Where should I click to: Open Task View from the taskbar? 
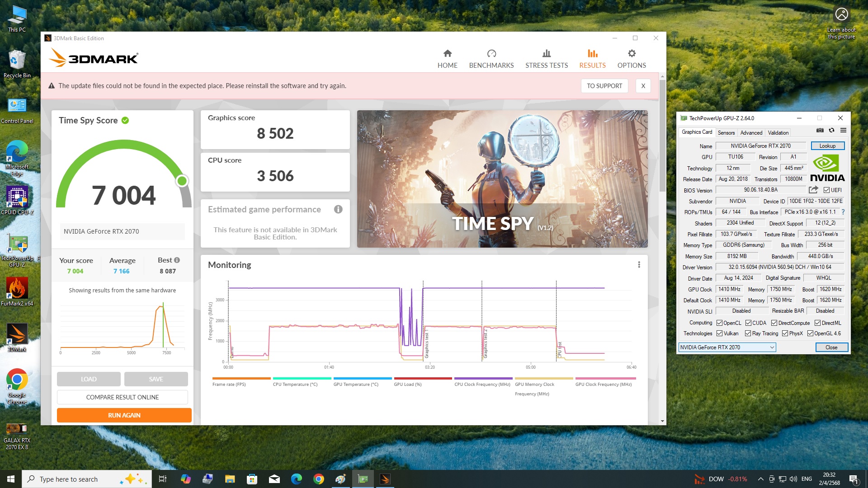[x=163, y=479]
